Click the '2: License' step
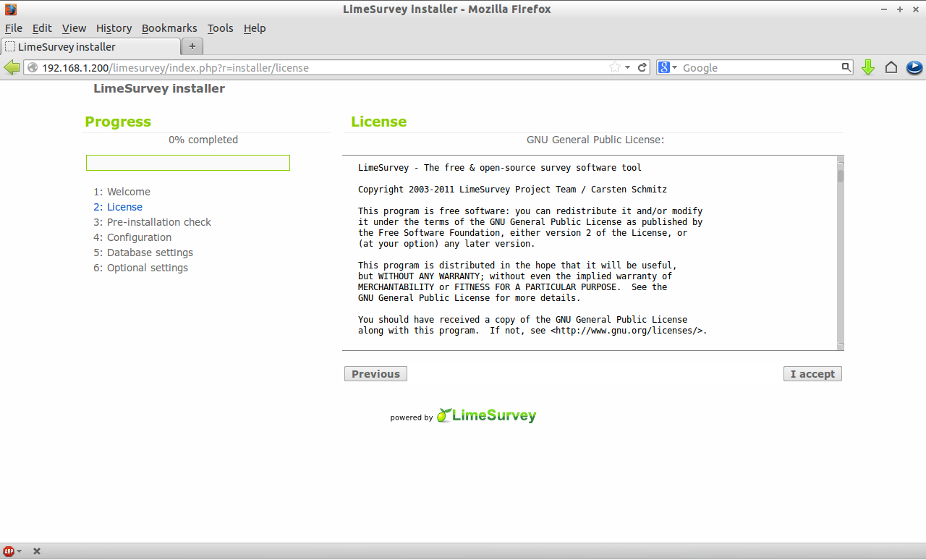This screenshot has height=560, width=926. coord(118,207)
